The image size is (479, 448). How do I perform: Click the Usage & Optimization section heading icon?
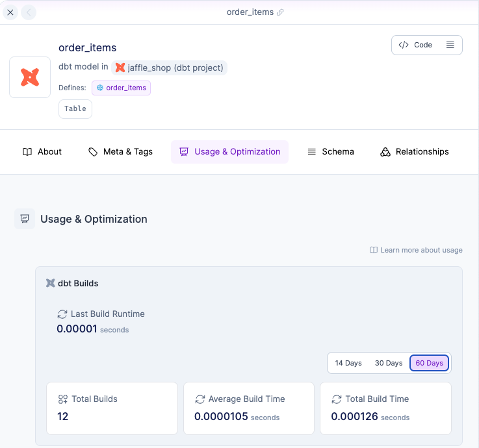[24, 219]
